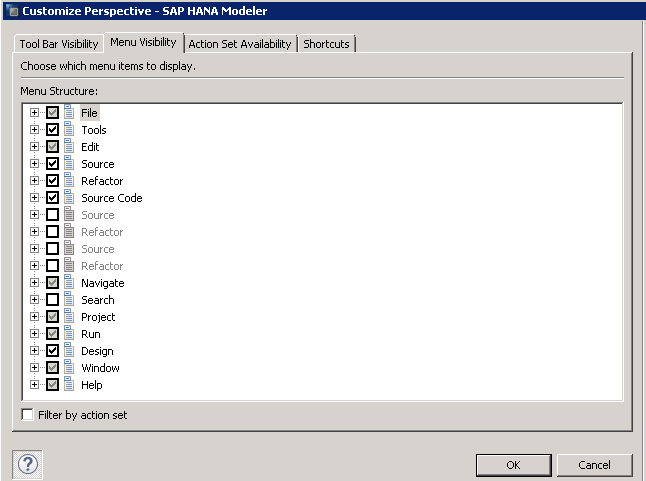
Task: Check the Search menu checkbox
Action: pos(52,300)
